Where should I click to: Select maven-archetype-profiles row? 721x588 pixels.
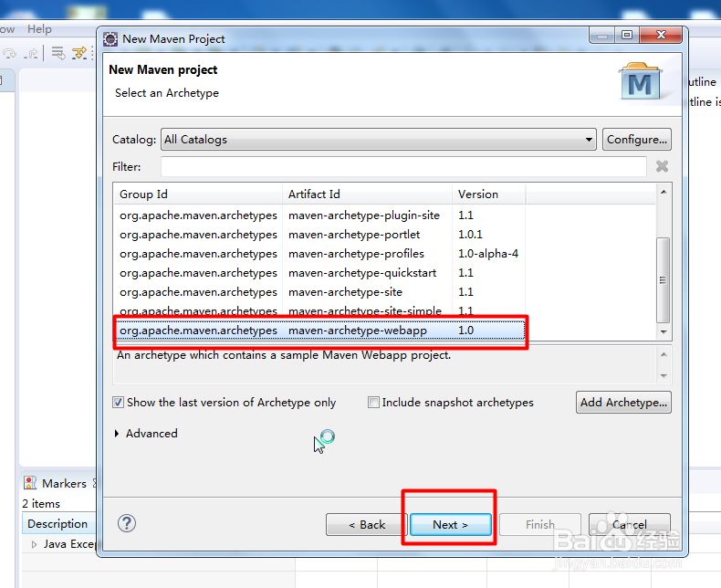click(x=319, y=254)
